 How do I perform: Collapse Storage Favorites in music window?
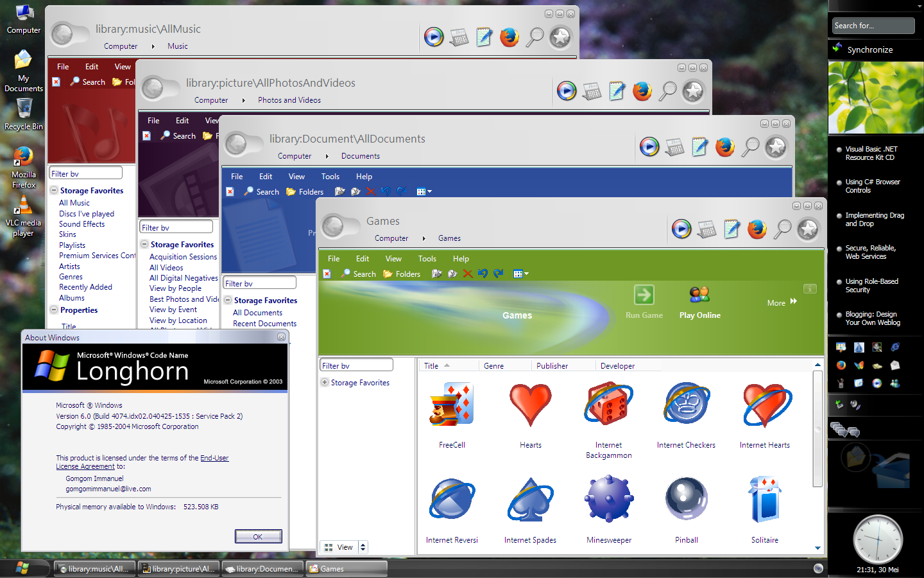pyautogui.click(x=54, y=190)
